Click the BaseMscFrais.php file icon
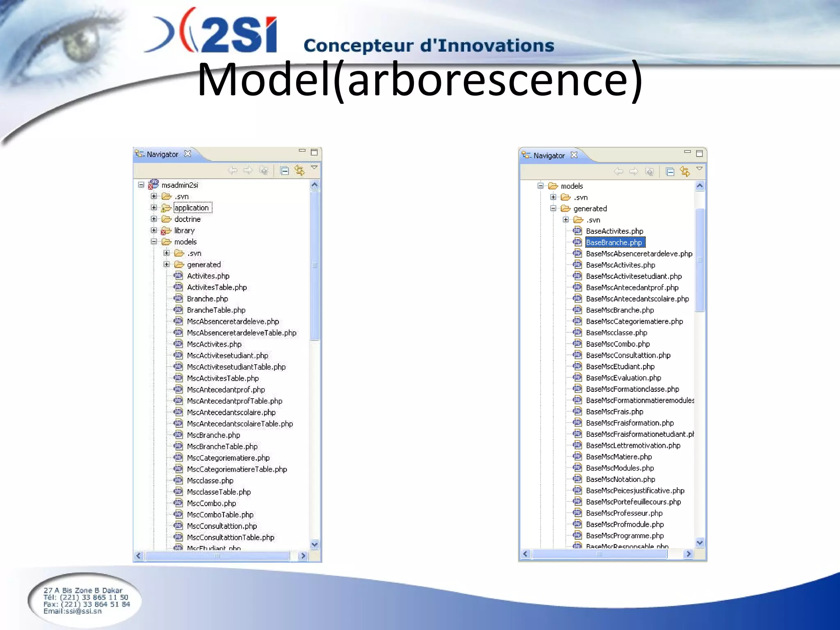The height and width of the screenshot is (630, 840). [577, 411]
